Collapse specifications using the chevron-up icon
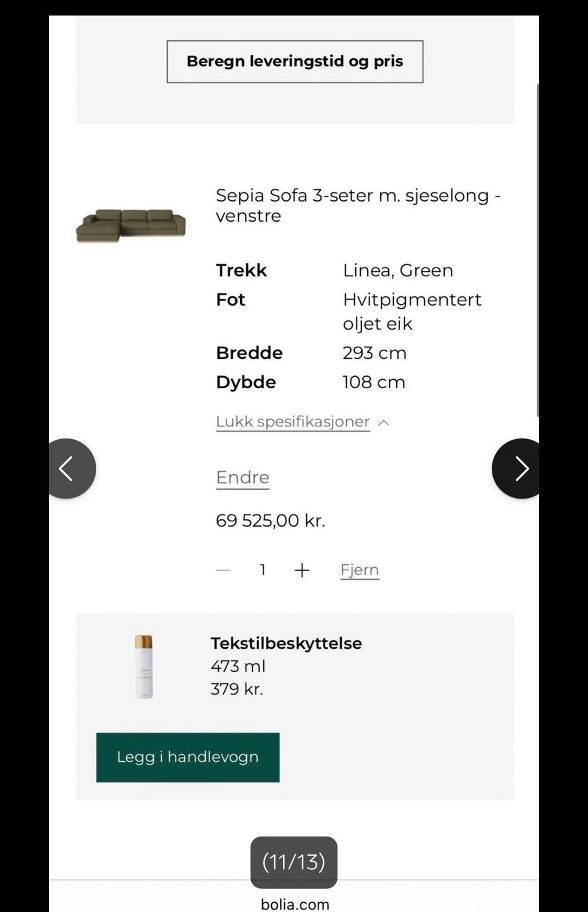Screen dimensions: 588x912 click(x=384, y=423)
